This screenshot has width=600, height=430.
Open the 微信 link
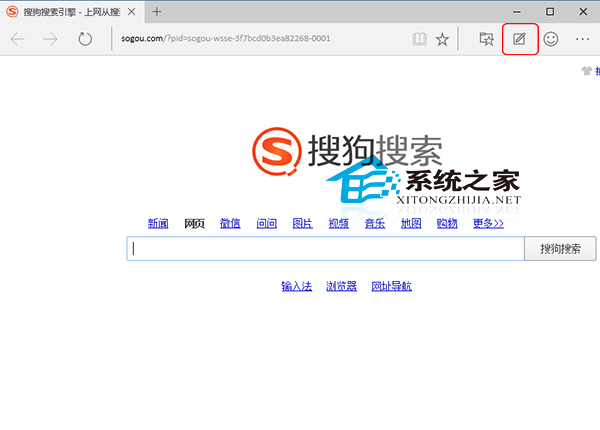click(x=230, y=223)
